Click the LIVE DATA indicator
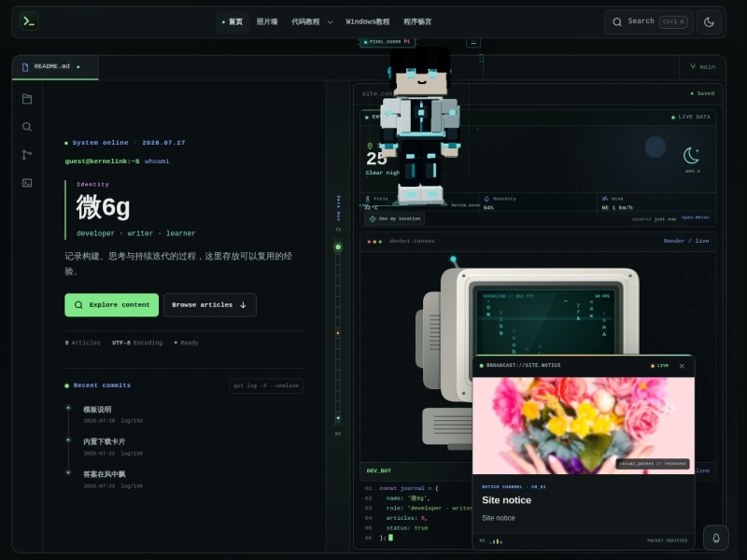Image resolution: width=747 pixels, height=560 pixels. point(690,117)
